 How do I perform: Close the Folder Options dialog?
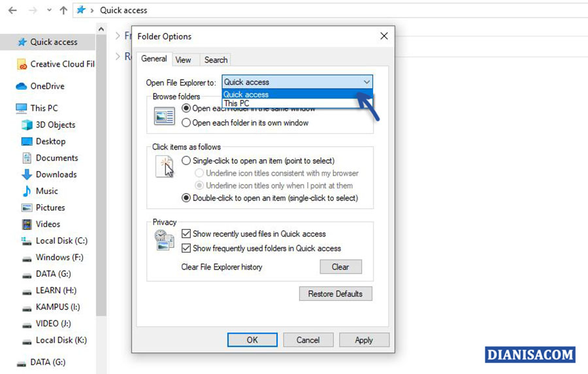[384, 36]
